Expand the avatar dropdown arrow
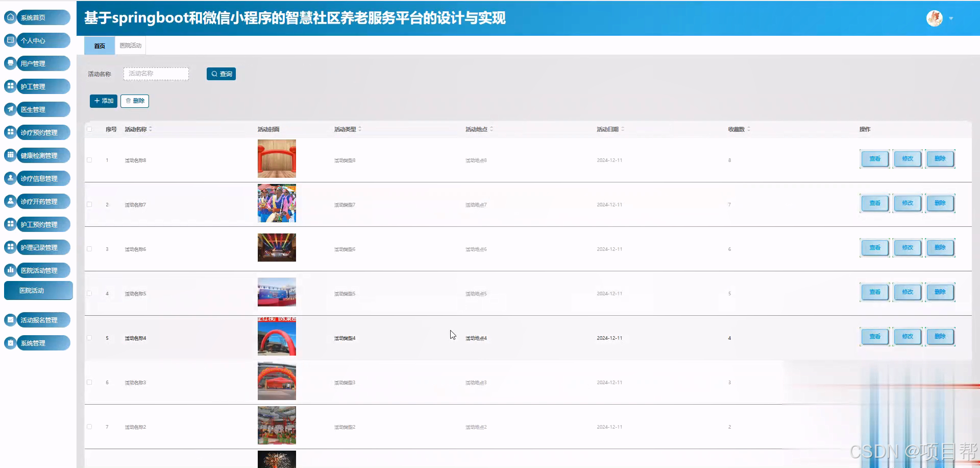 click(x=951, y=18)
